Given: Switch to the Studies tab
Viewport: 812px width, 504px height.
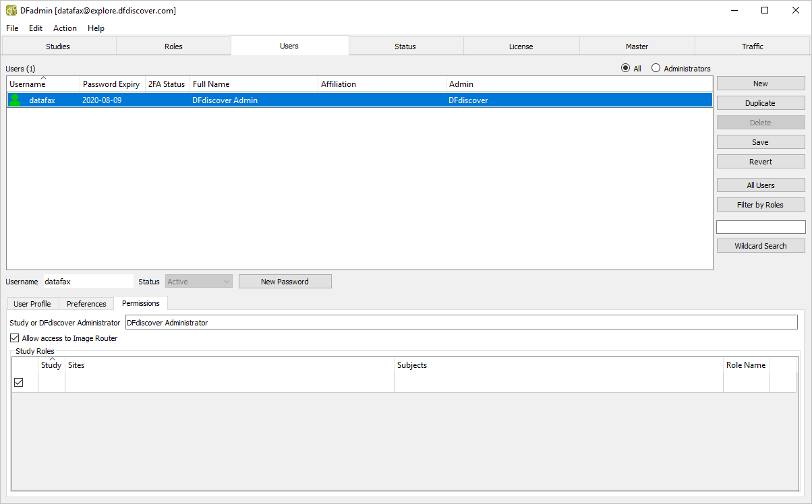Looking at the screenshot, I should (58, 46).
